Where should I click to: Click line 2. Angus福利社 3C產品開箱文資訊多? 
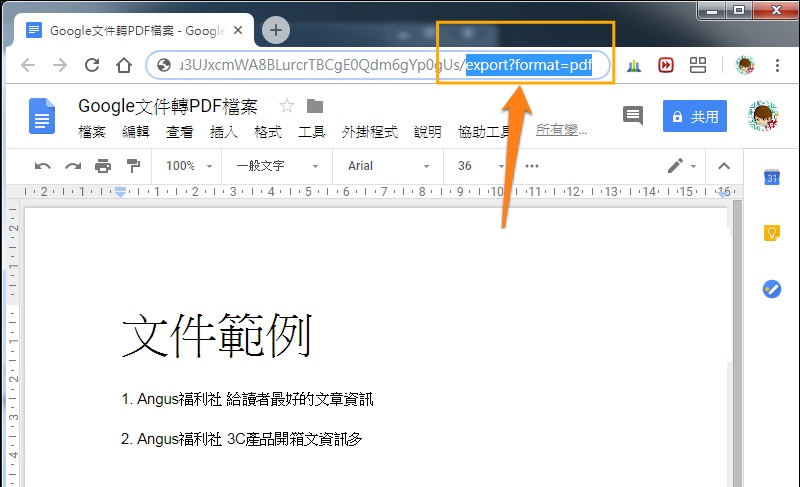[242, 439]
